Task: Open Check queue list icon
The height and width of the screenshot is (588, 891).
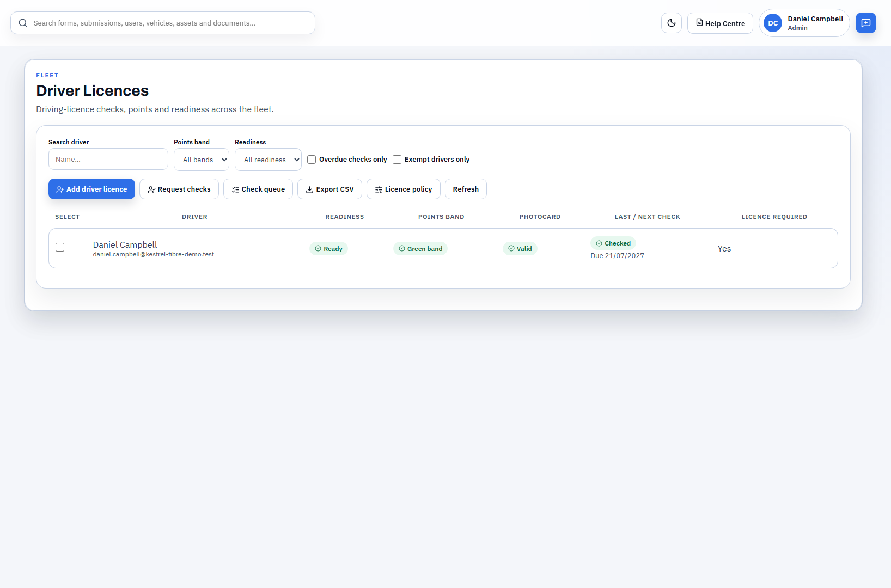Action: [235, 189]
